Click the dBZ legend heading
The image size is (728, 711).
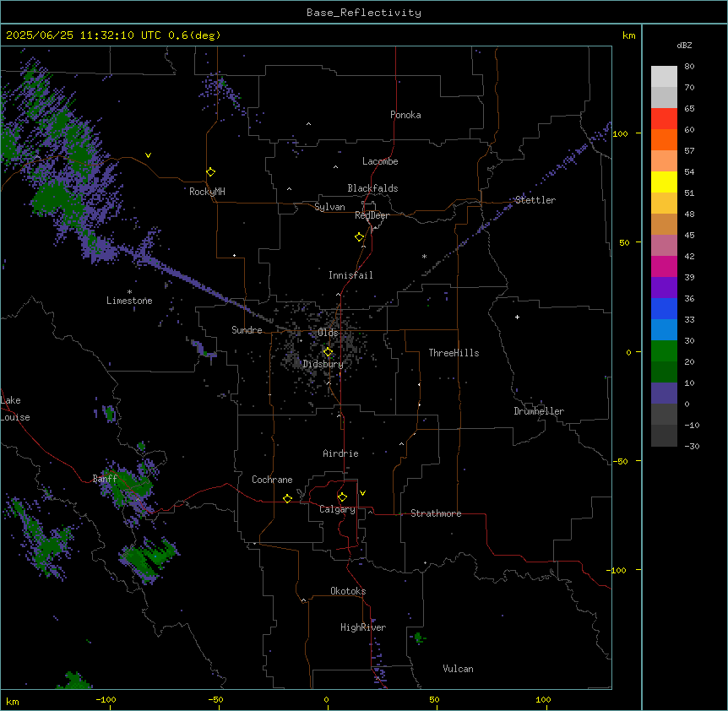pyautogui.click(x=684, y=46)
